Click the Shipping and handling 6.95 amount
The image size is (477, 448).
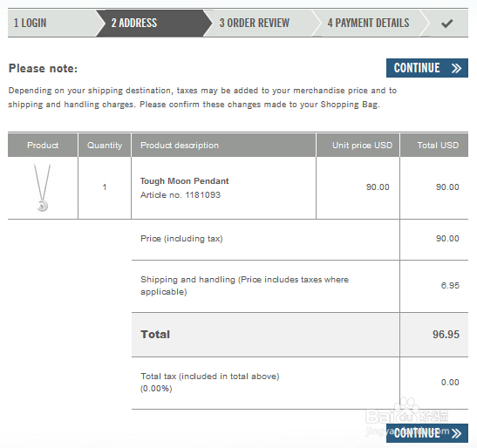(x=450, y=286)
